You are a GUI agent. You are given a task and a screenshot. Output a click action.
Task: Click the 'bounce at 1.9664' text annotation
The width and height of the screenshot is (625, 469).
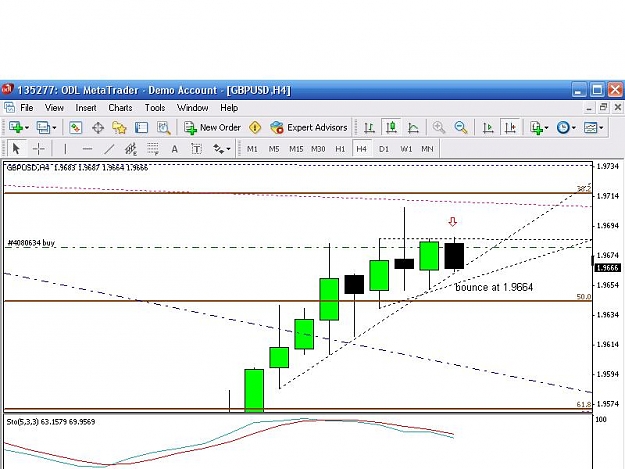tap(494, 287)
